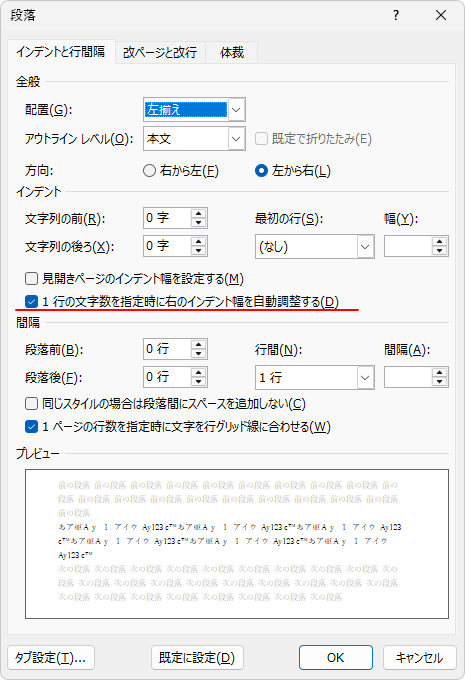Decrease the 幅 width spinner value
Screen dimensions: 465x680
(440, 252)
